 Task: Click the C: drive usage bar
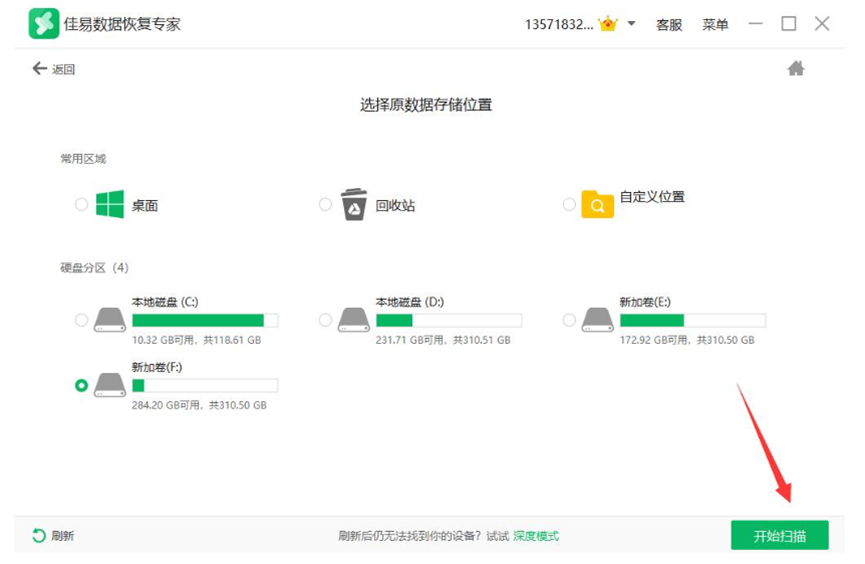[x=204, y=320]
